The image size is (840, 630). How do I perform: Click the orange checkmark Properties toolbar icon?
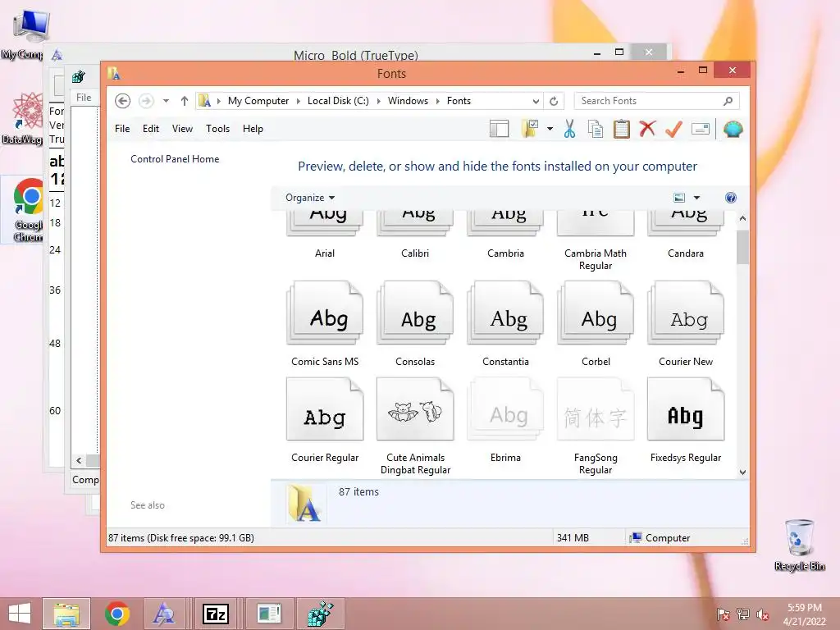674,129
